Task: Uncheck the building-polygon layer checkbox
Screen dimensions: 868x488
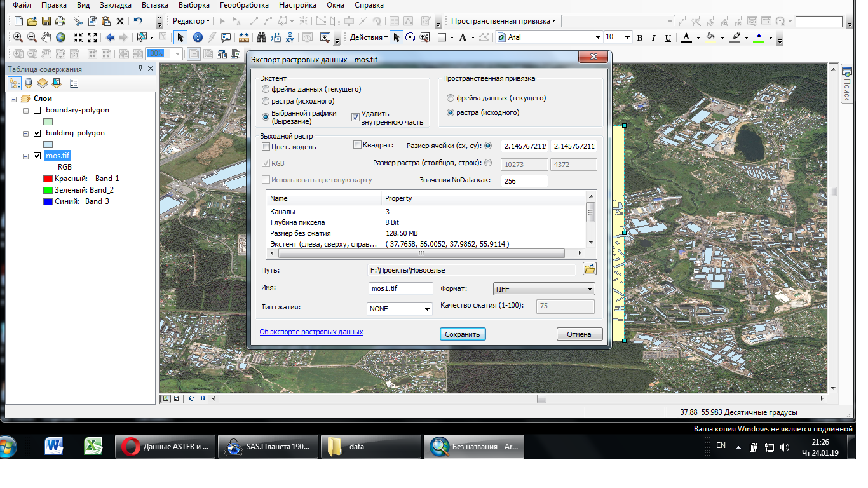Action: (x=37, y=133)
